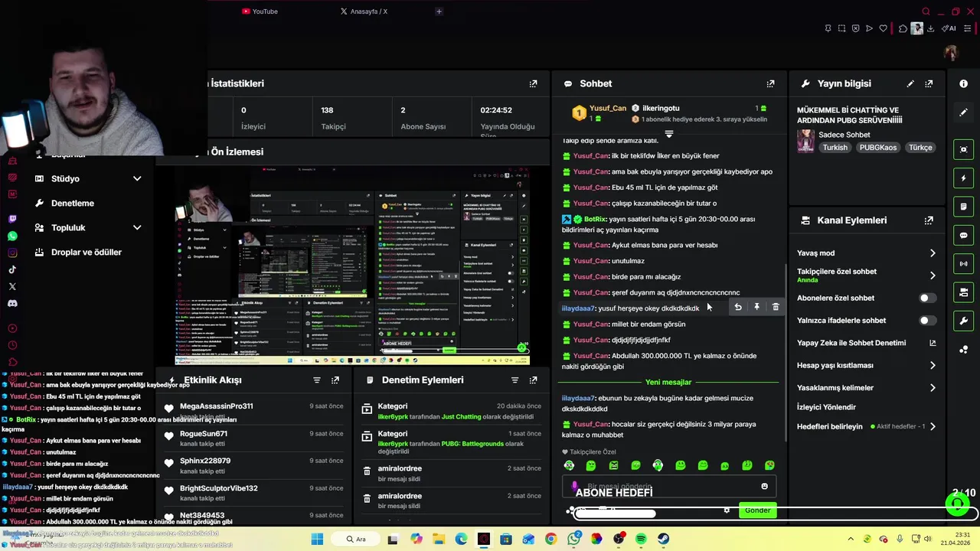Viewport: 980px width, 551px height.
Task: Expand Hedefleri belirleyin goals
Action: coord(867,426)
